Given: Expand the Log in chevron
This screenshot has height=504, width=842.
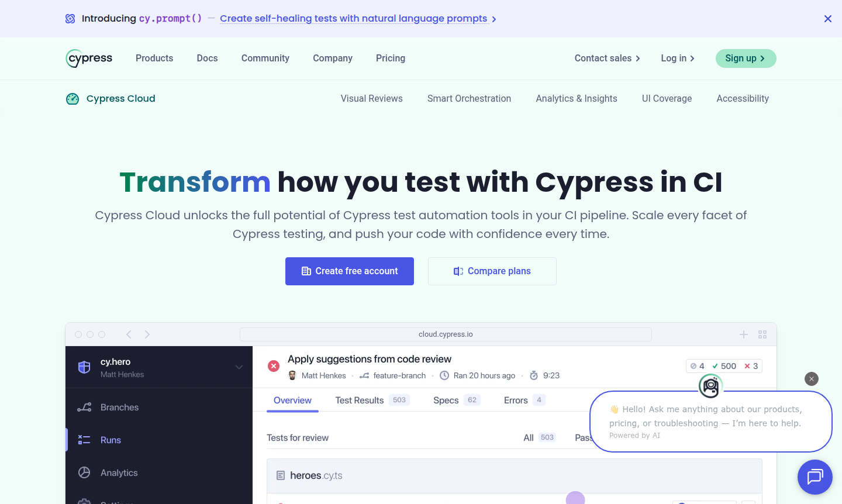Looking at the screenshot, I should (692, 58).
